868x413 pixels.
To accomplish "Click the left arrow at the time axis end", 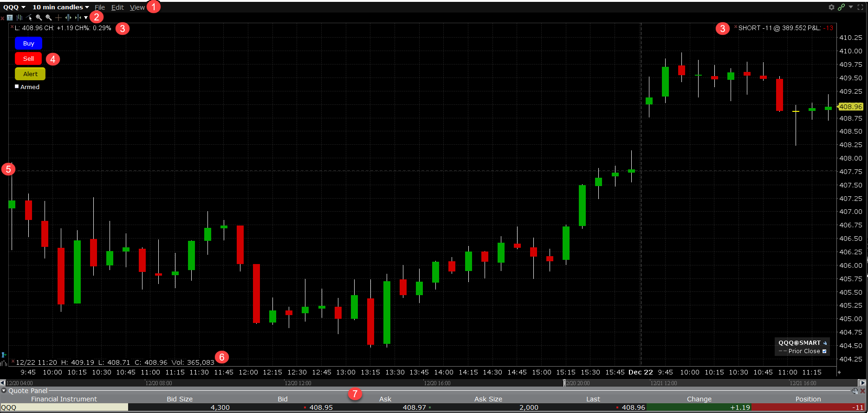I will click(x=839, y=372).
